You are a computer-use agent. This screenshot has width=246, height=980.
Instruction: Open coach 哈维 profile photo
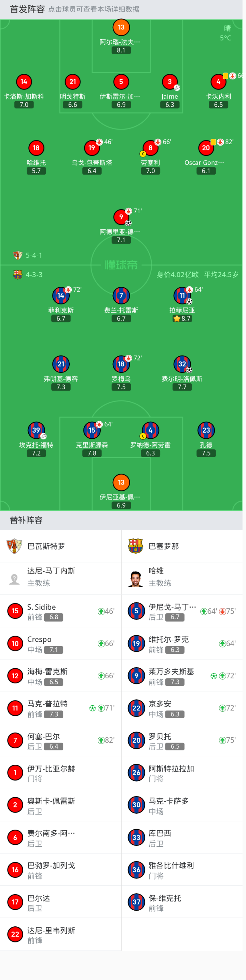pyautogui.click(x=135, y=579)
